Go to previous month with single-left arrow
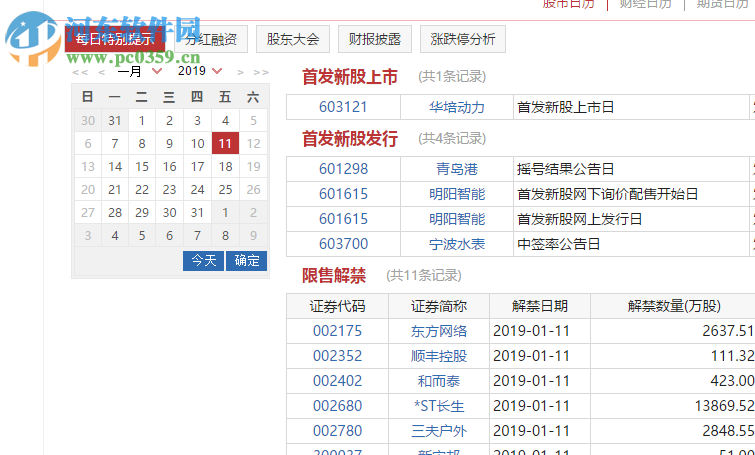The image size is (755, 455). pyautogui.click(x=102, y=72)
